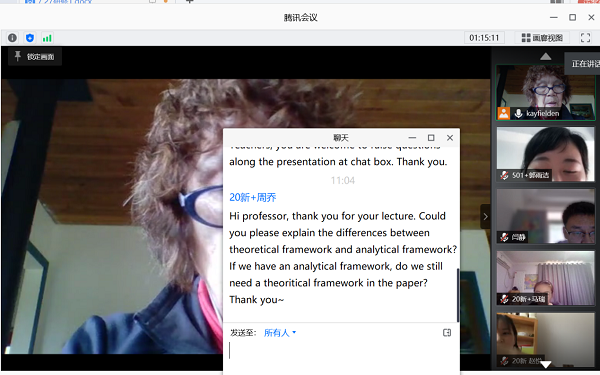The height and width of the screenshot is (375, 600).
Task: Select 20新+马瑞 video thumbnail
Action: [x=546, y=278]
